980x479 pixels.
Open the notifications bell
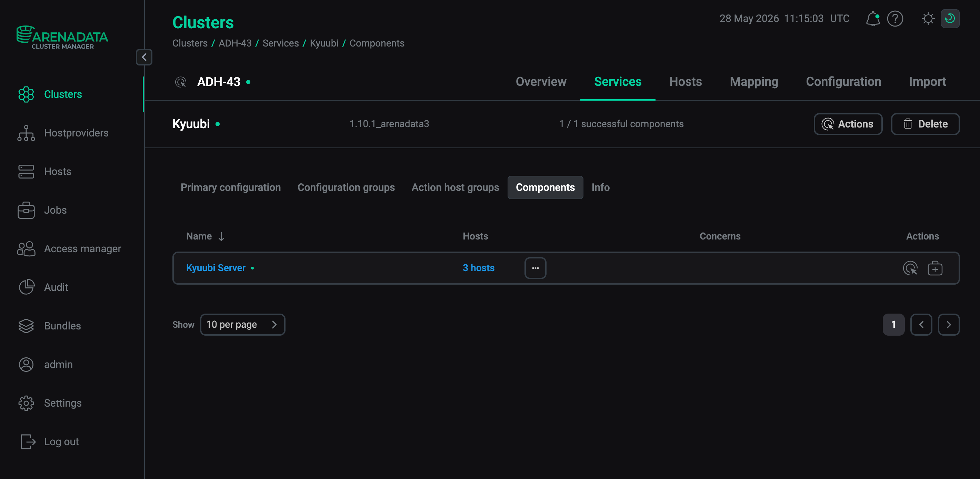click(873, 19)
